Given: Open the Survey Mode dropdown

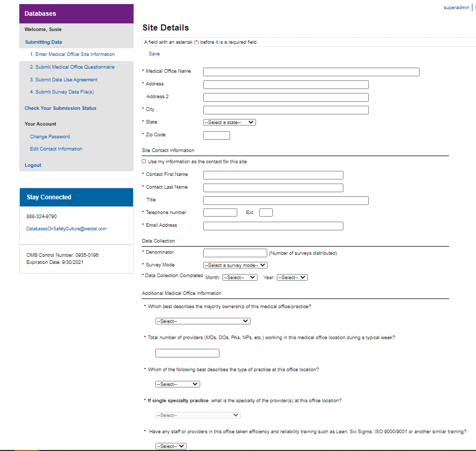Looking at the screenshot, I should [235, 265].
